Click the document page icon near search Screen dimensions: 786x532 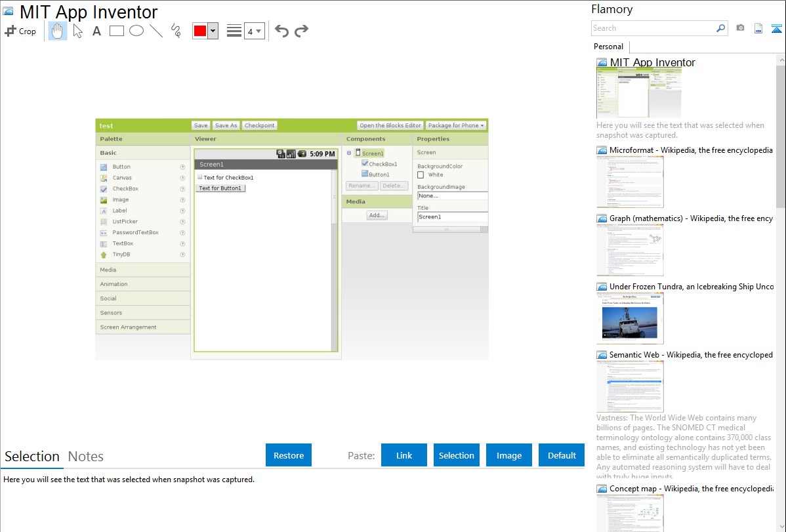[x=758, y=29]
